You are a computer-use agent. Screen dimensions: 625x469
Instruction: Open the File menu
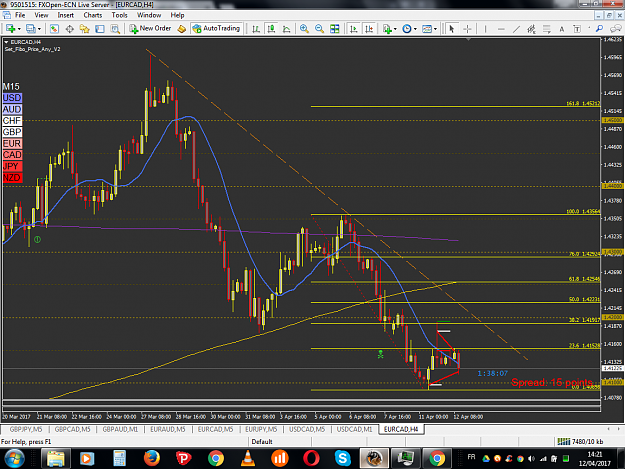tap(20, 15)
